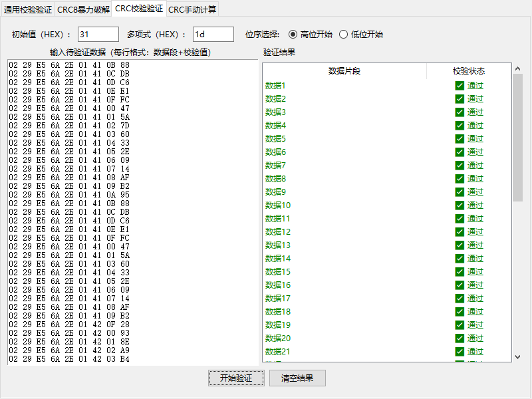Screen dimensions: 532x399
Task: Click the data line ending 0A 95
Action: coord(69,195)
